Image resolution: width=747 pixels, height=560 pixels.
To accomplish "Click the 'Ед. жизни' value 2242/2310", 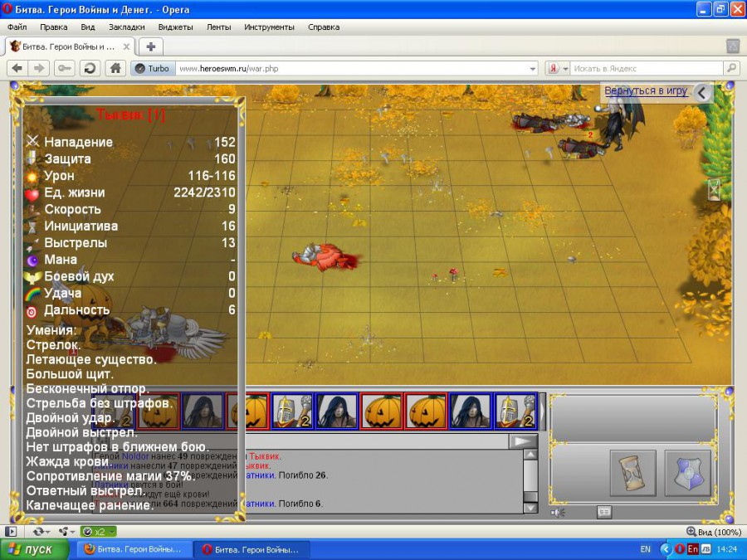I will point(204,192).
